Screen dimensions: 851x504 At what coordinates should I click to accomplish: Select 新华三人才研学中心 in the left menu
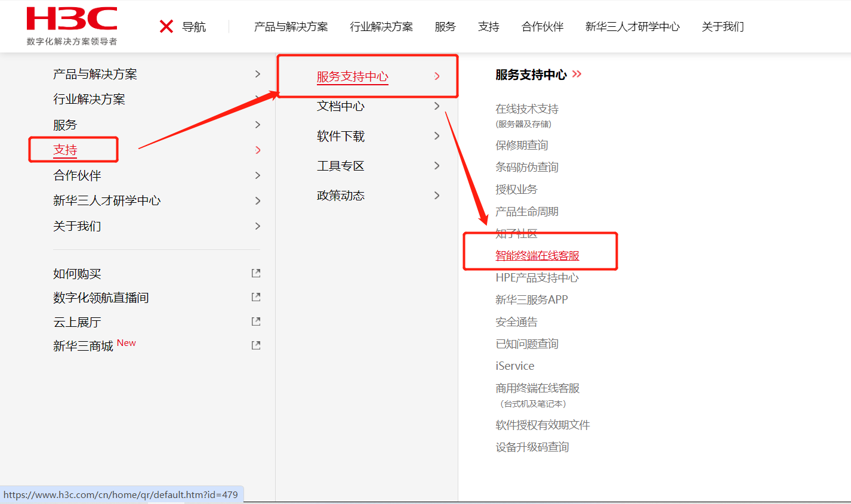(x=107, y=200)
